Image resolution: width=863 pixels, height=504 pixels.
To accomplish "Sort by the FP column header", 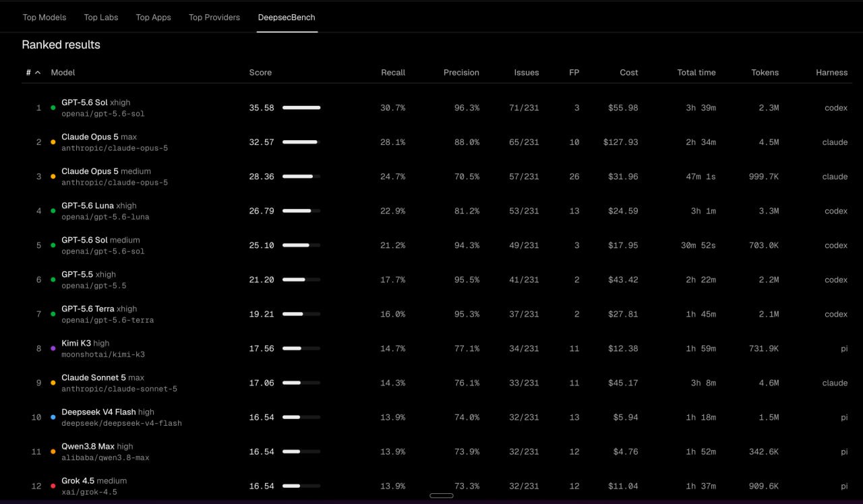I will click(574, 72).
